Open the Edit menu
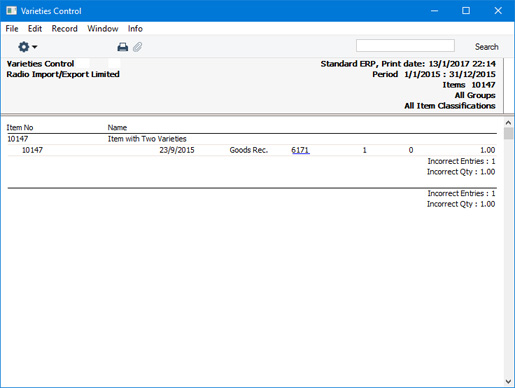 coord(35,29)
